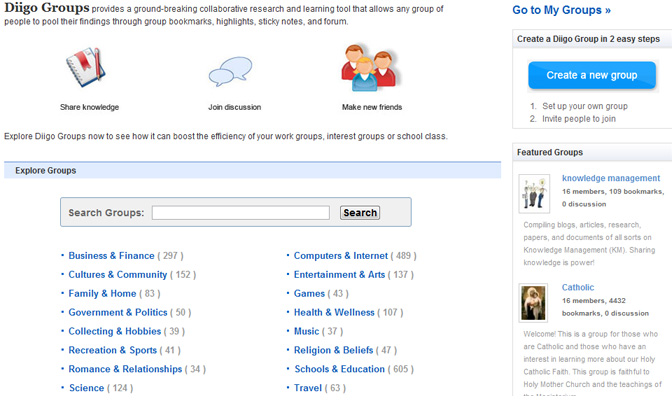This screenshot has height=415, width=672.
Task: Click the Create a Diigo Group heading
Action: tap(588, 39)
